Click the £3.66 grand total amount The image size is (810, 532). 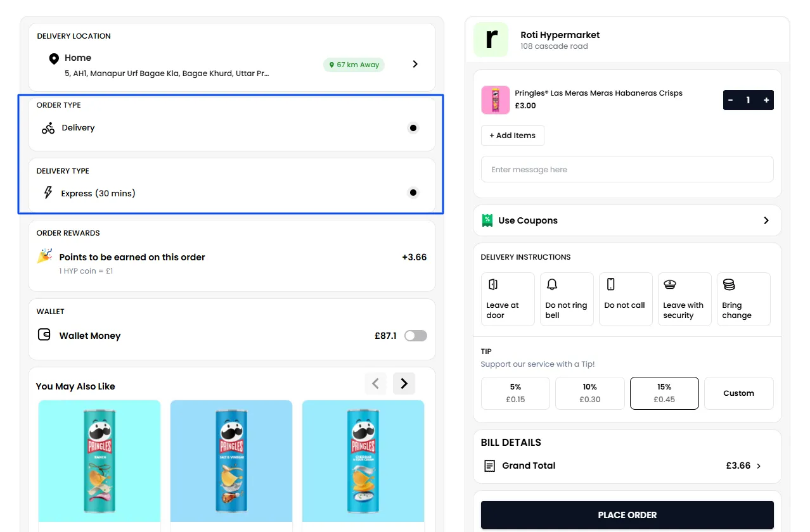[738, 465]
